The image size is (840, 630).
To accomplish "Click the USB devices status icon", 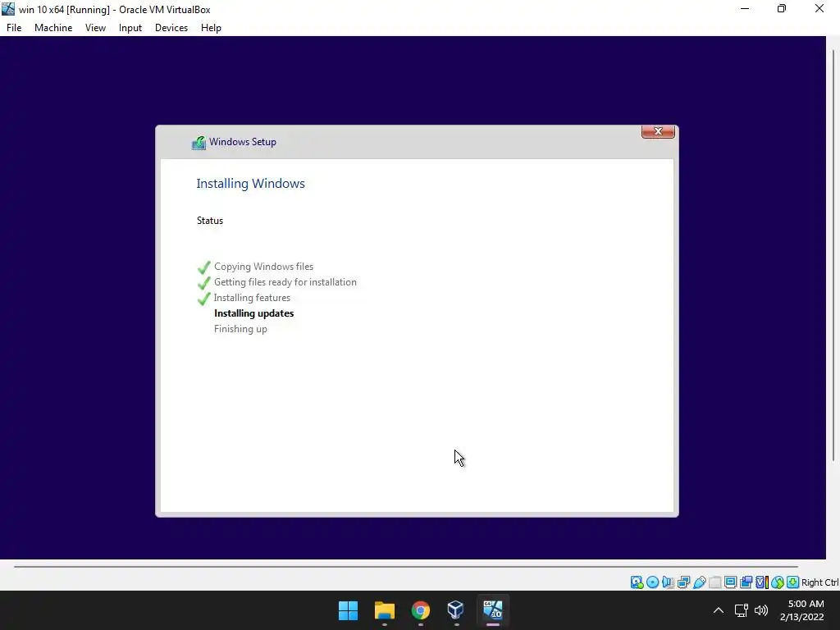I will click(699, 582).
